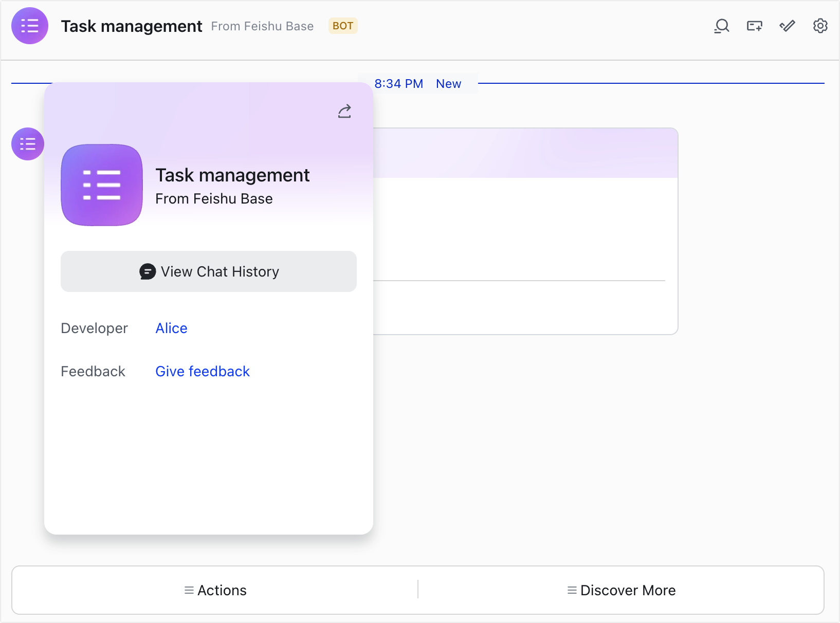Mark all messages as read

point(787,26)
